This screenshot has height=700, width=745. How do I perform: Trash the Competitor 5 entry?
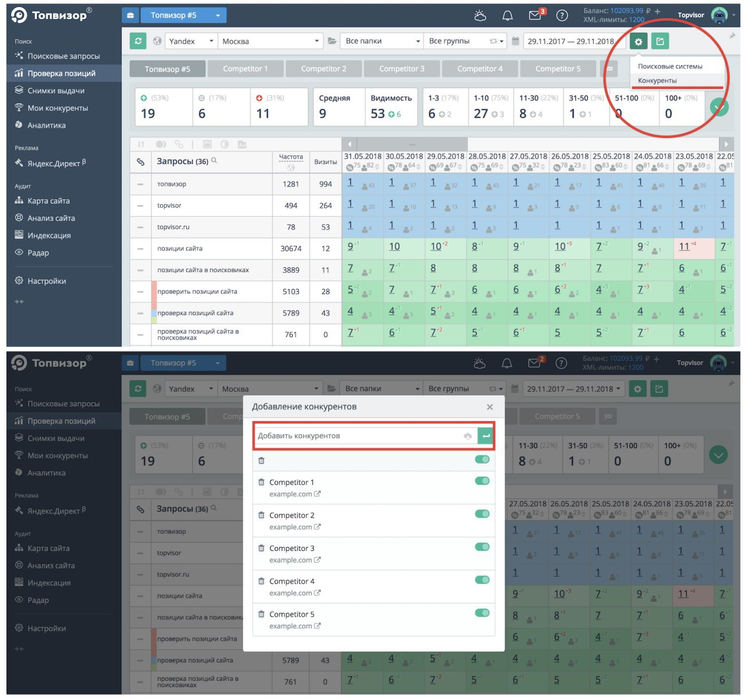pos(261,614)
